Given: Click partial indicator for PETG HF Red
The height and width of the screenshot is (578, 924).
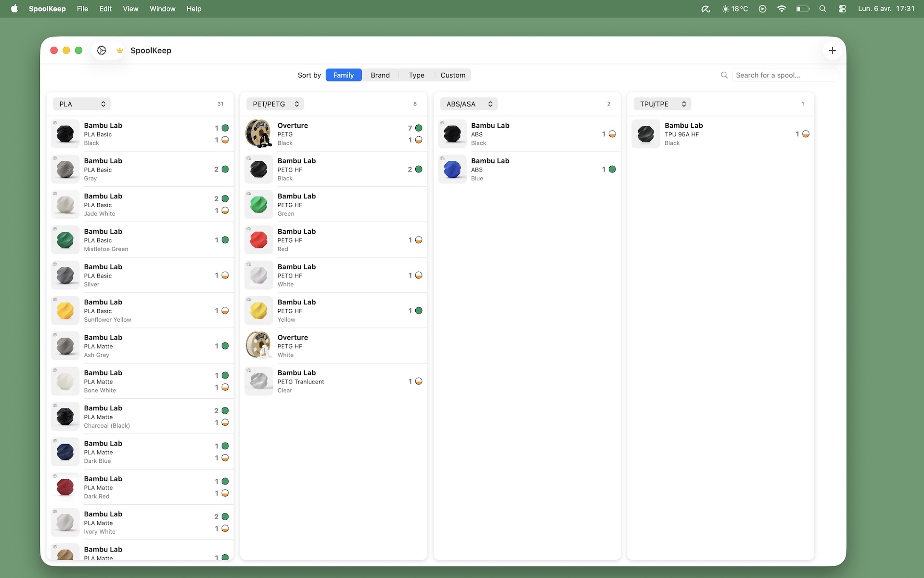Looking at the screenshot, I should click(419, 240).
